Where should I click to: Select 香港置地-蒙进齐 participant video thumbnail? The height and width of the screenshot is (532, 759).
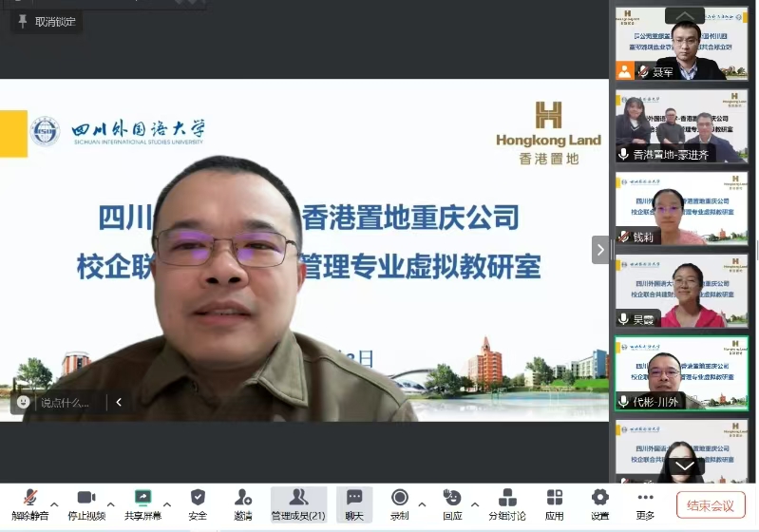[681, 125]
